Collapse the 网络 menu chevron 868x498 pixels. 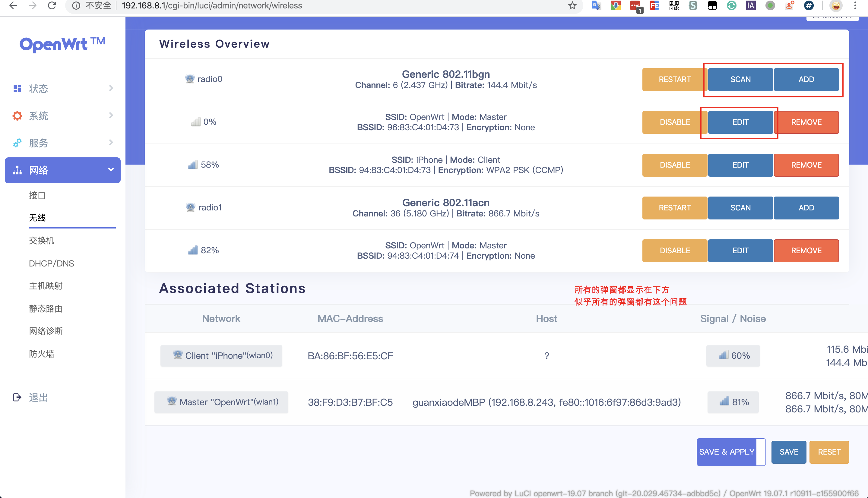[111, 169]
